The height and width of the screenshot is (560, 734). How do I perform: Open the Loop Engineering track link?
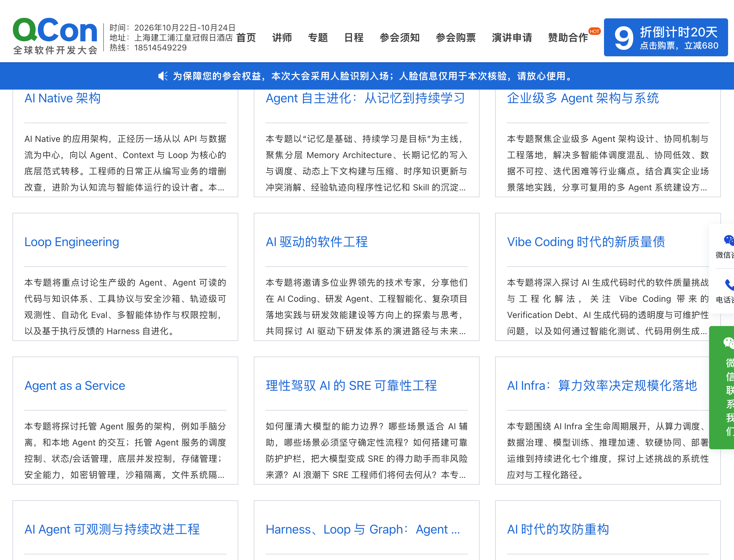(x=72, y=242)
